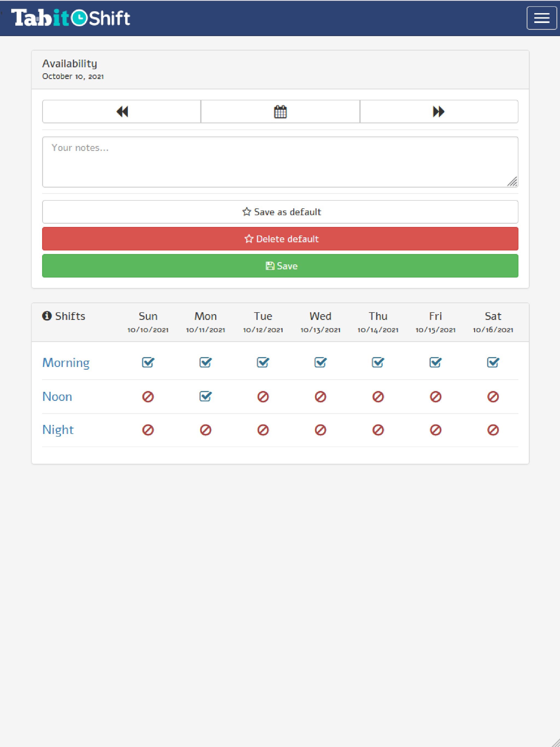Toggle Night availability for Tuesday
The width and height of the screenshot is (560, 747).
pyautogui.click(x=262, y=429)
